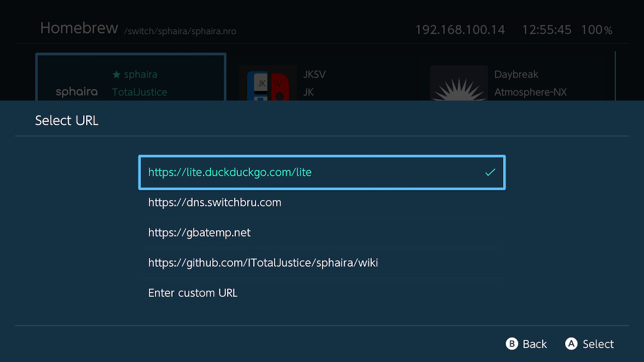Click the Back label
This screenshot has width=644, height=362.
coord(534,344)
